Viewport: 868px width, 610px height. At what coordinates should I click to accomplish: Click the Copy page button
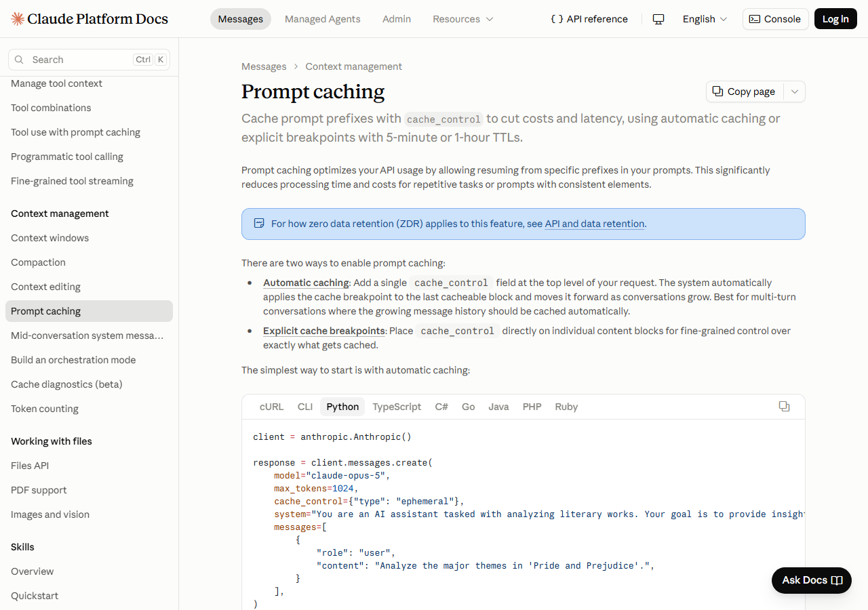[x=745, y=91]
